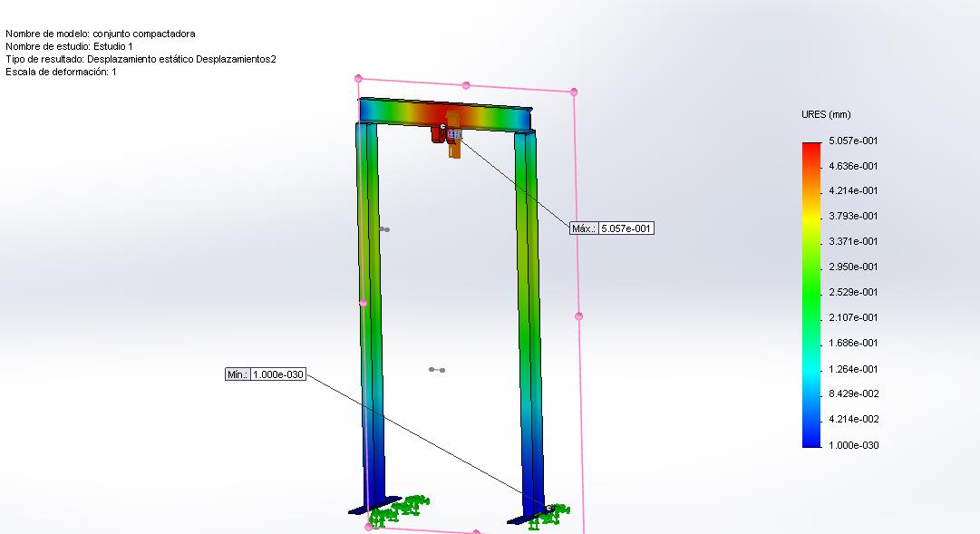Click legend value 1.686e-001

tap(853, 343)
